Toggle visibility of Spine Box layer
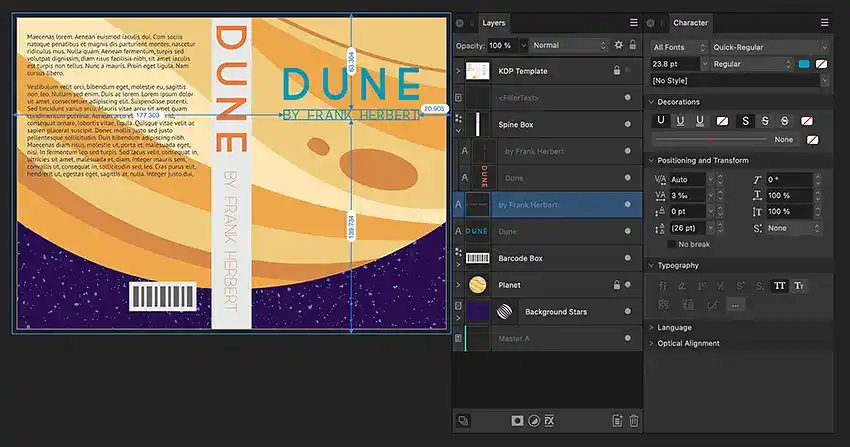 (x=627, y=124)
